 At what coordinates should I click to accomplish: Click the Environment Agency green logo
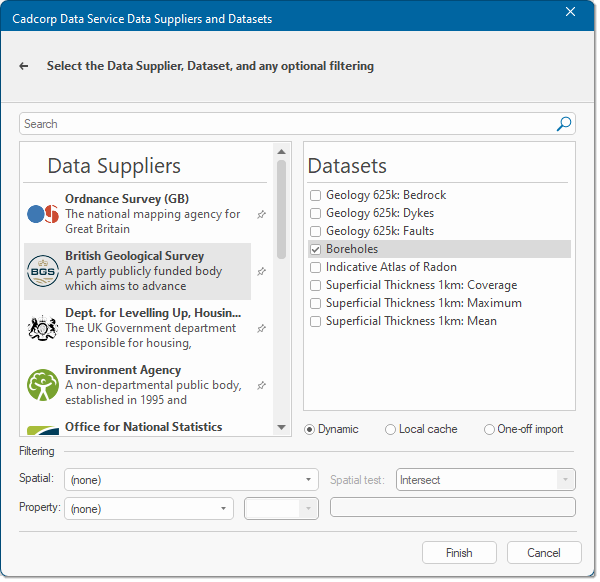click(x=43, y=385)
